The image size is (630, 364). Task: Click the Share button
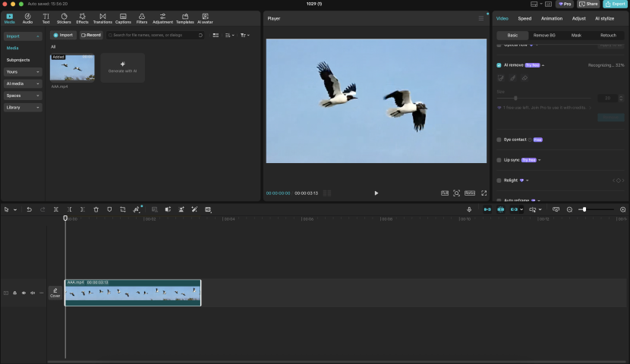pos(588,4)
